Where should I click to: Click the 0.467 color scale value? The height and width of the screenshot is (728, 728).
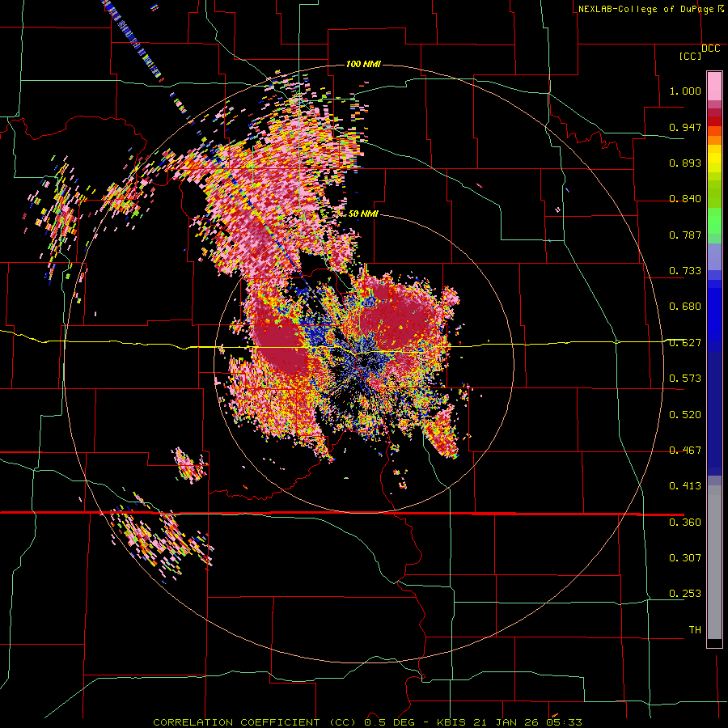[x=685, y=451]
